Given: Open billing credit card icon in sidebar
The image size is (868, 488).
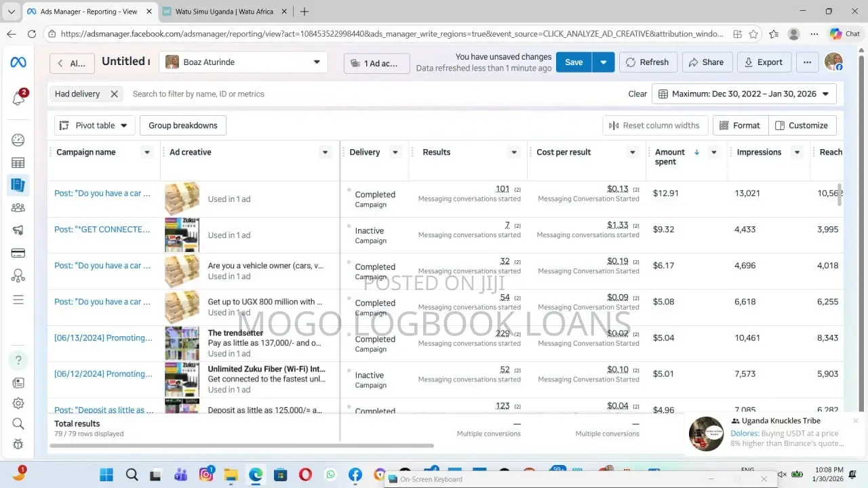Looking at the screenshot, I should 18,253.
